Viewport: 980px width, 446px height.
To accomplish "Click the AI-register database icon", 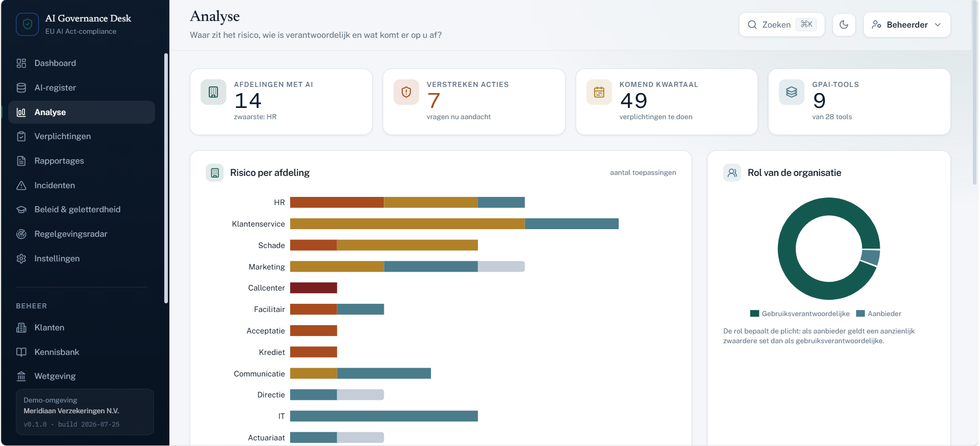I will click(21, 88).
